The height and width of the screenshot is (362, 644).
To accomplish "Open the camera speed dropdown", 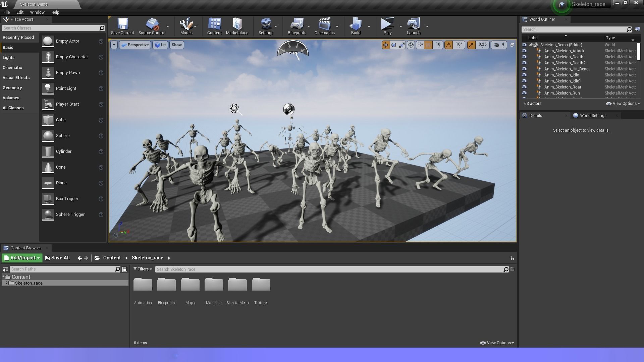I will point(499,45).
